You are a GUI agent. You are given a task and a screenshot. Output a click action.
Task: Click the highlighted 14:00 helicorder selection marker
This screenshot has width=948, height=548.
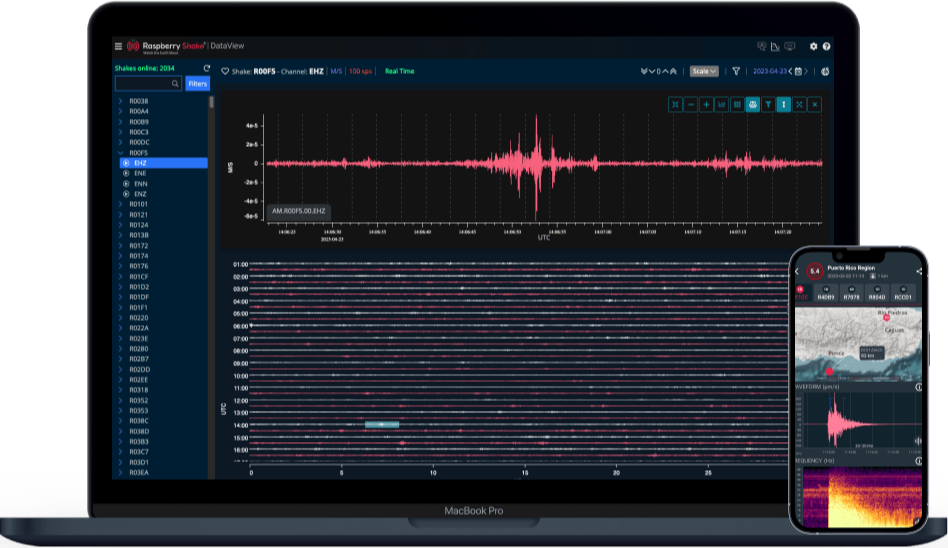click(382, 425)
